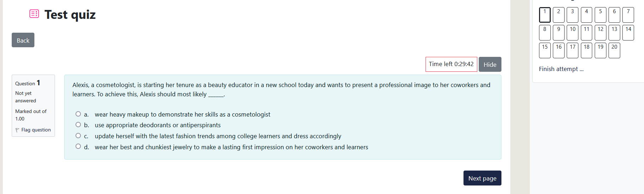644x194 pixels.
Task: Open question 16 from quiz navigation
Action: click(559, 50)
